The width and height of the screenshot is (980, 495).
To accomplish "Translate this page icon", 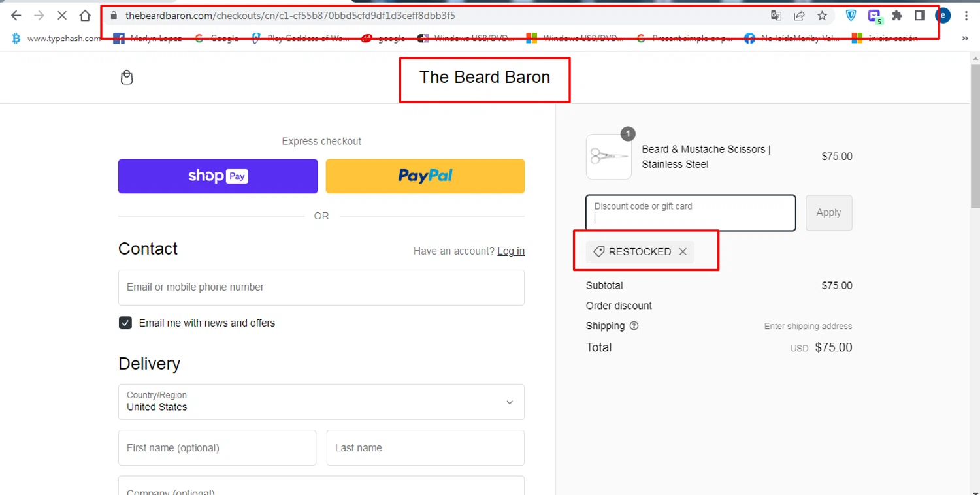I will pyautogui.click(x=776, y=16).
